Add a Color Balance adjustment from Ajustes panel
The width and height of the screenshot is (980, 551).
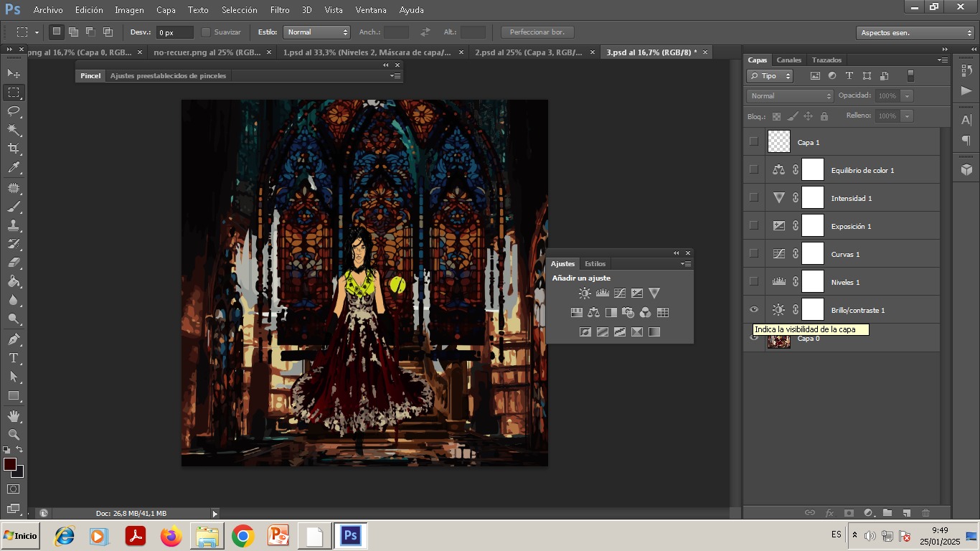click(x=593, y=313)
